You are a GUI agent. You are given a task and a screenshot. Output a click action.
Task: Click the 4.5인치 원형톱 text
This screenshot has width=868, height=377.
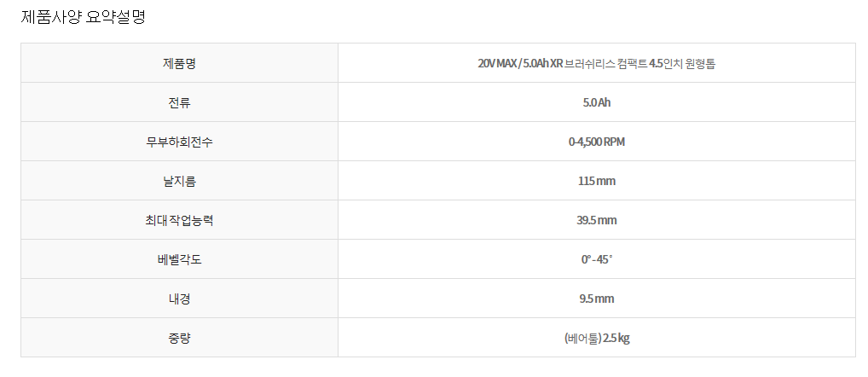[x=682, y=63]
